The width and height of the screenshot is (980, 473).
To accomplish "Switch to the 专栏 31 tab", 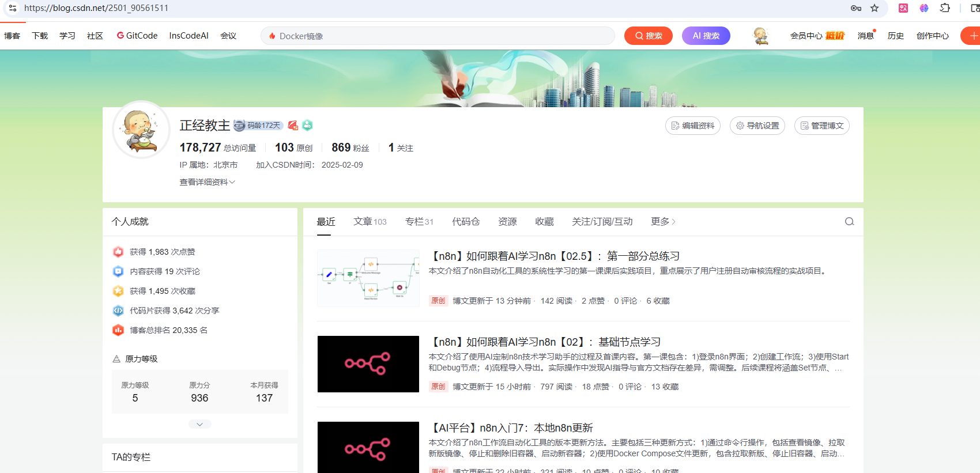I will click(419, 222).
